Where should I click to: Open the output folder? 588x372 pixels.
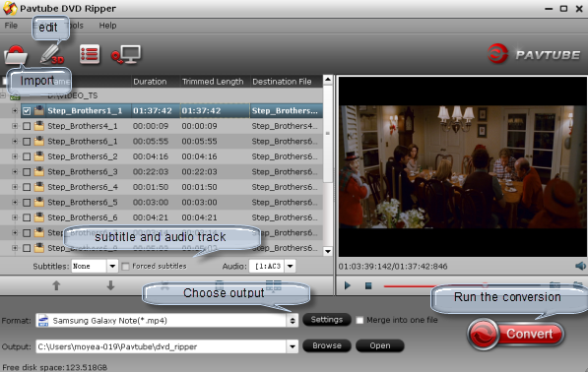(x=380, y=345)
